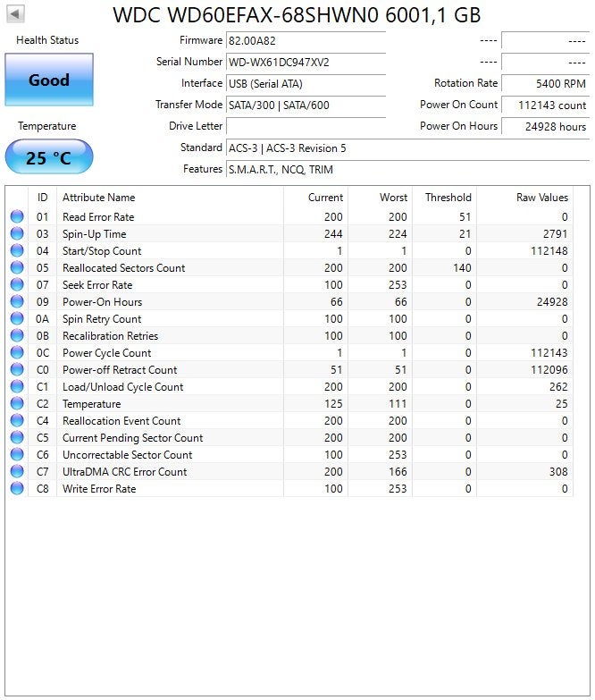The image size is (595, 700).
Task: Click the Features field
Action: (407, 169)
